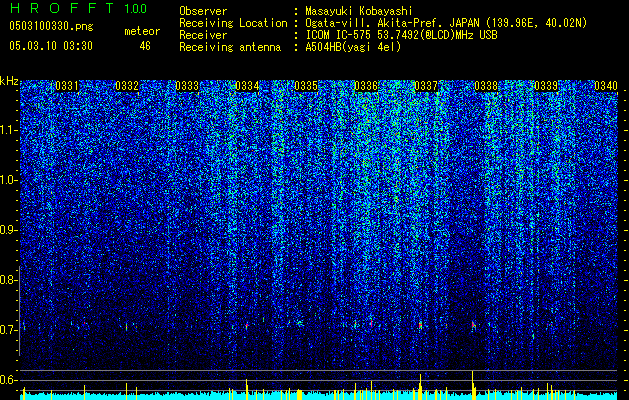Click the 0331 time marker

pos(67,86)
